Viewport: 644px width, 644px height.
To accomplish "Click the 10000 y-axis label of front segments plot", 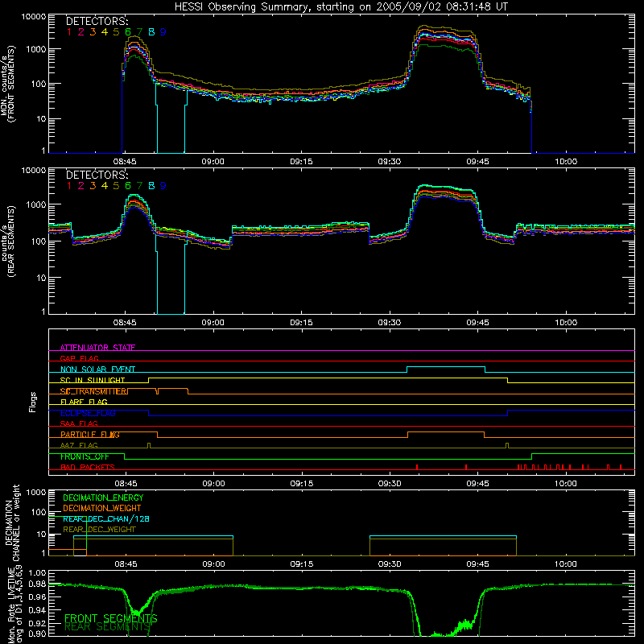I will coord(33,17).
